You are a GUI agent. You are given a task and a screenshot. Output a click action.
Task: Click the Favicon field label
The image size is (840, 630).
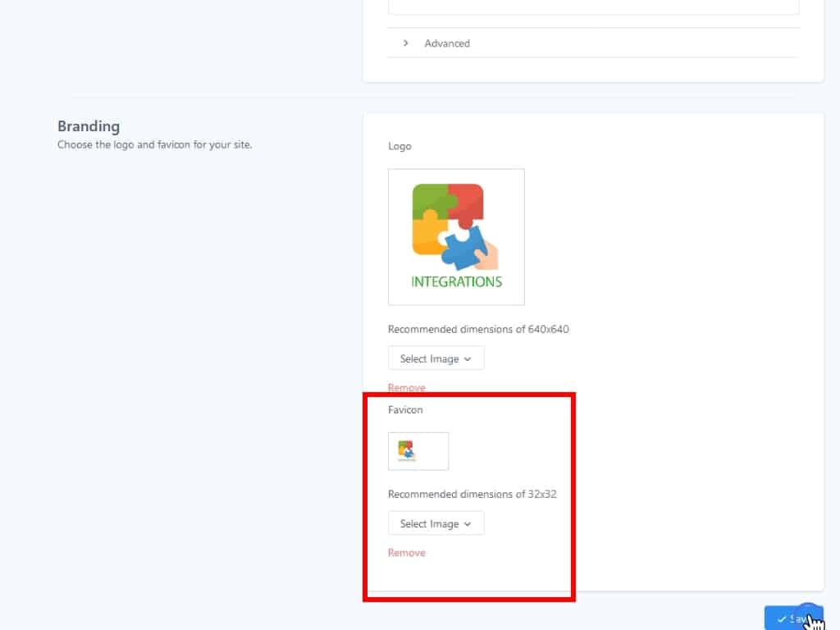tap(405, 409)
